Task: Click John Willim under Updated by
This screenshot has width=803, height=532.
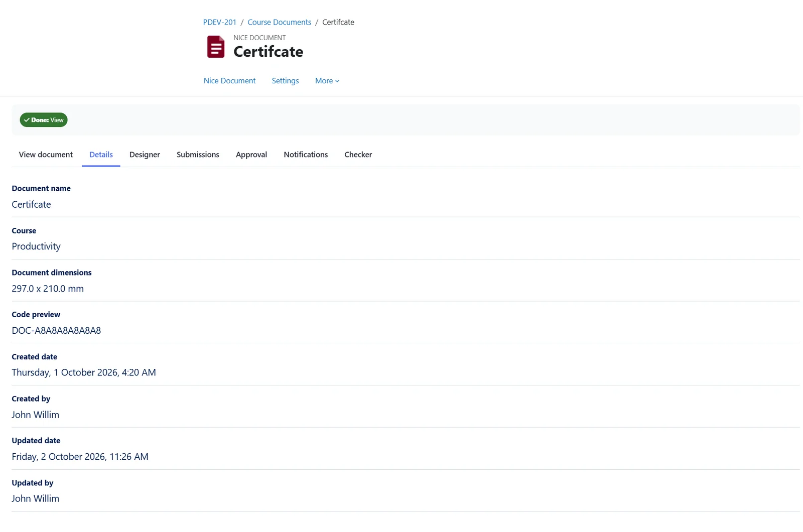Action: pyautogui.click(x=36, y=498)
